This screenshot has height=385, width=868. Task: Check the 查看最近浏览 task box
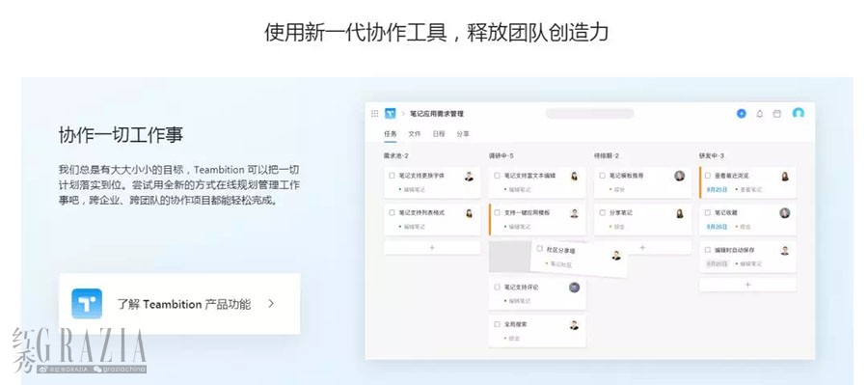pos(708,176)
